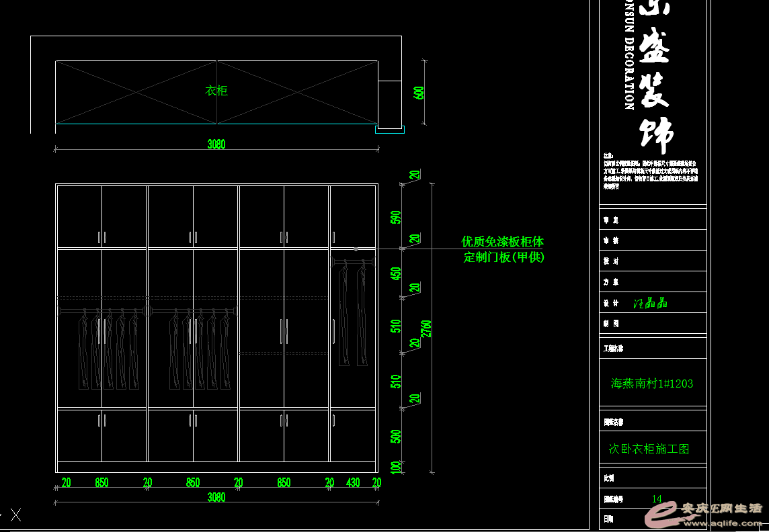769x532 pixels.
Task: Select the 500 vertical dimension near bottom
Action: pos(396,437)
